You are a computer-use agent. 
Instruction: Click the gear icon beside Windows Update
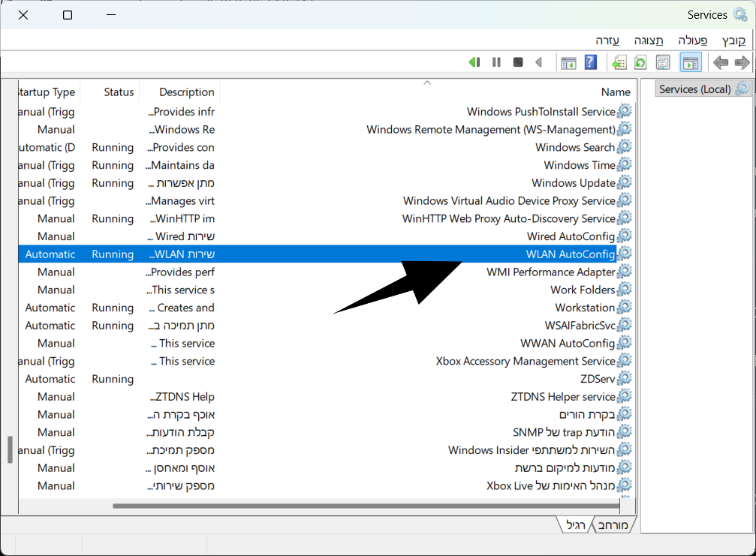[x=624, y=183]
